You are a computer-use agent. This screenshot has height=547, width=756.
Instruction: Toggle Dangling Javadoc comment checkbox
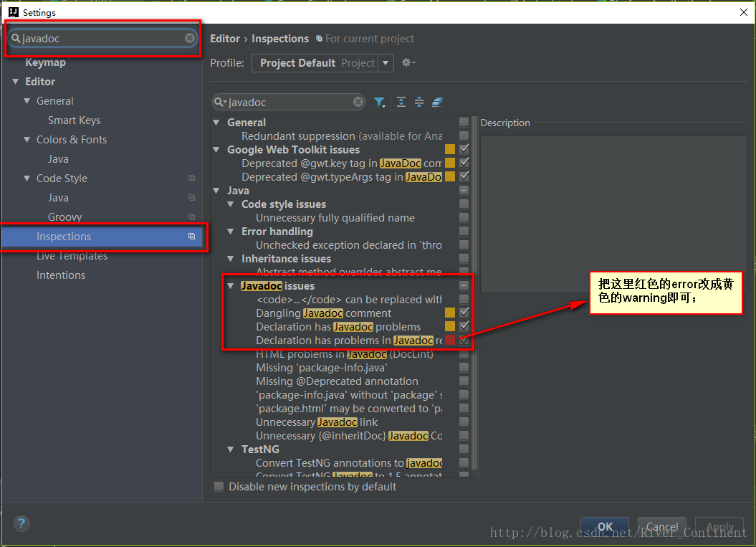[464, 313]
